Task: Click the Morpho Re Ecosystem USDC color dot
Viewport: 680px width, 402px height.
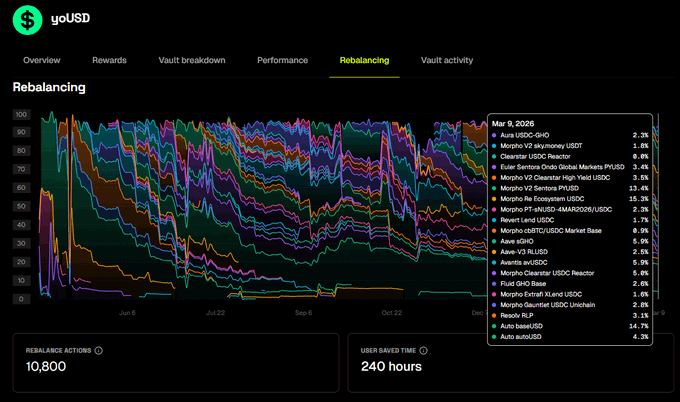Action: pyautogui.click(x=495, y=198)
